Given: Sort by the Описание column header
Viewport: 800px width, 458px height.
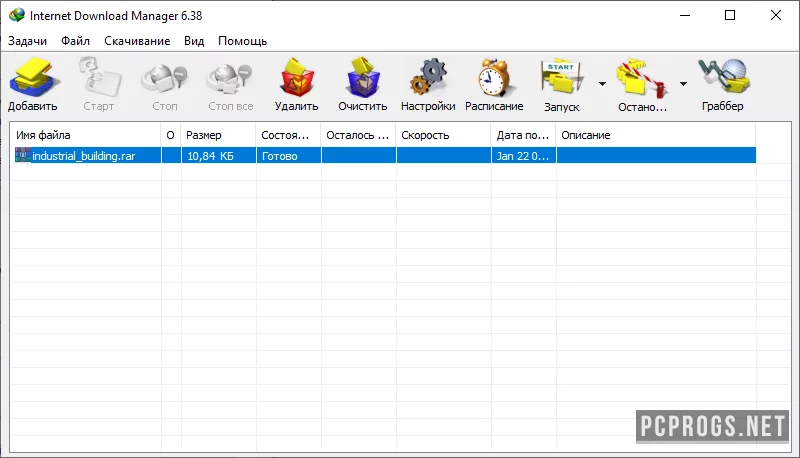Looking at the screenshot, I should (x=656, y=135).
